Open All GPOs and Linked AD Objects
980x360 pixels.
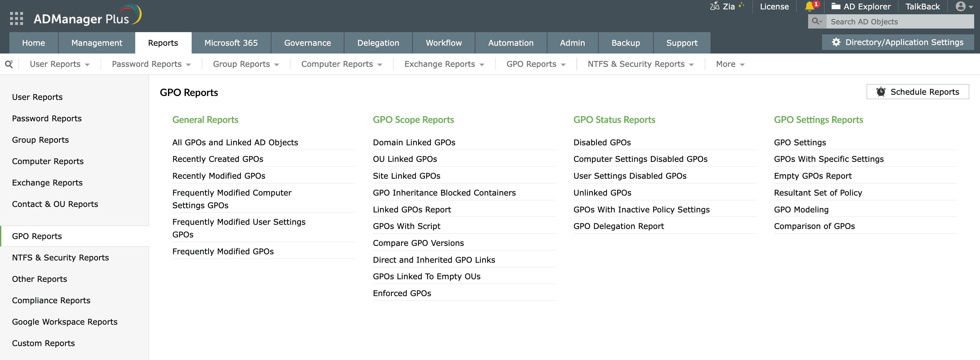click(235, 142)
